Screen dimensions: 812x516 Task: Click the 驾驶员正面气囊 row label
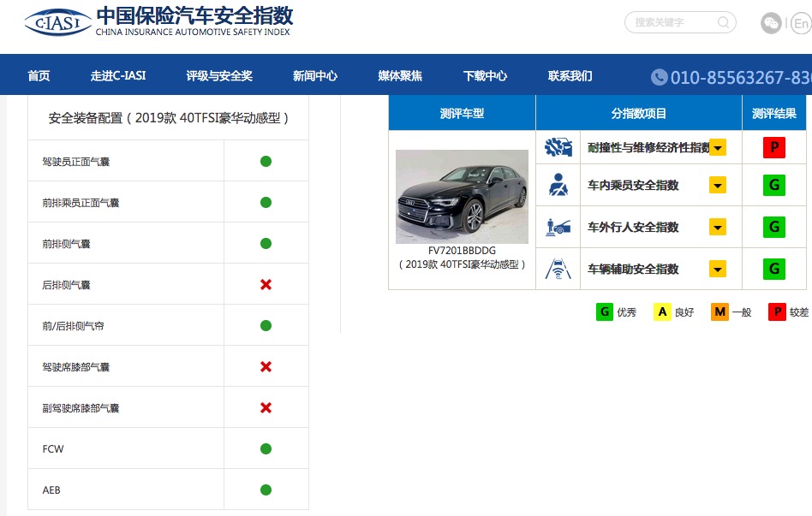[x=76, y=162]
